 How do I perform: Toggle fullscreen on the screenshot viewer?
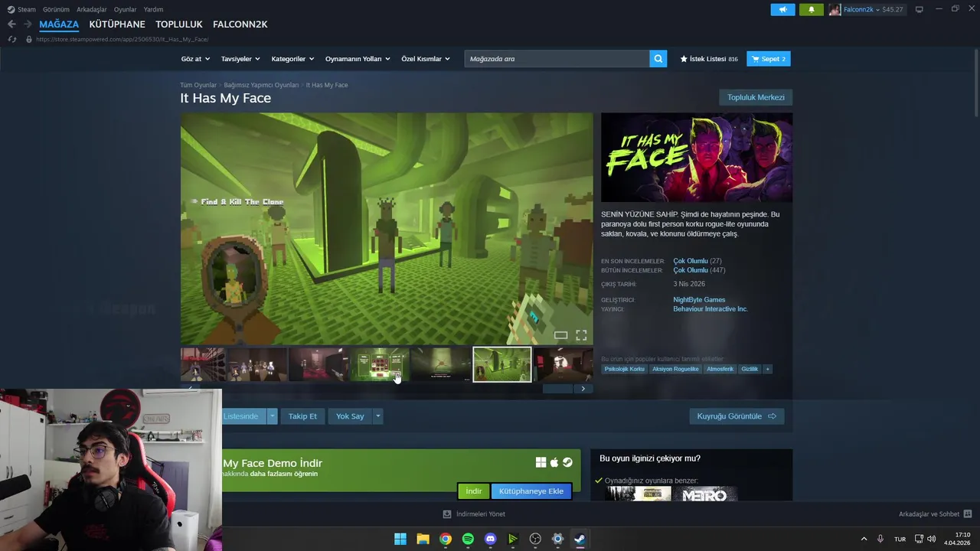(x=581, y=335)
